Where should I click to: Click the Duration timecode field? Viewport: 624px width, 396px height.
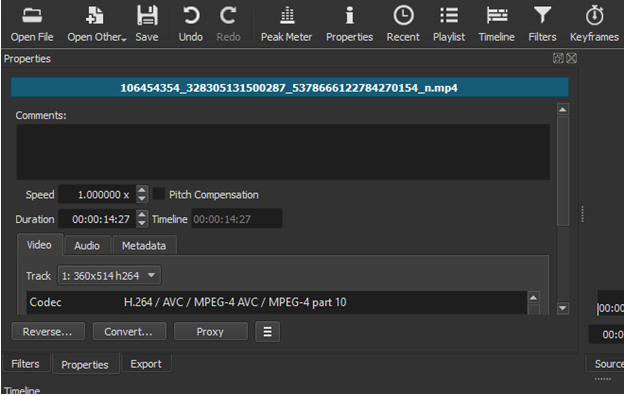pos(98,219)
